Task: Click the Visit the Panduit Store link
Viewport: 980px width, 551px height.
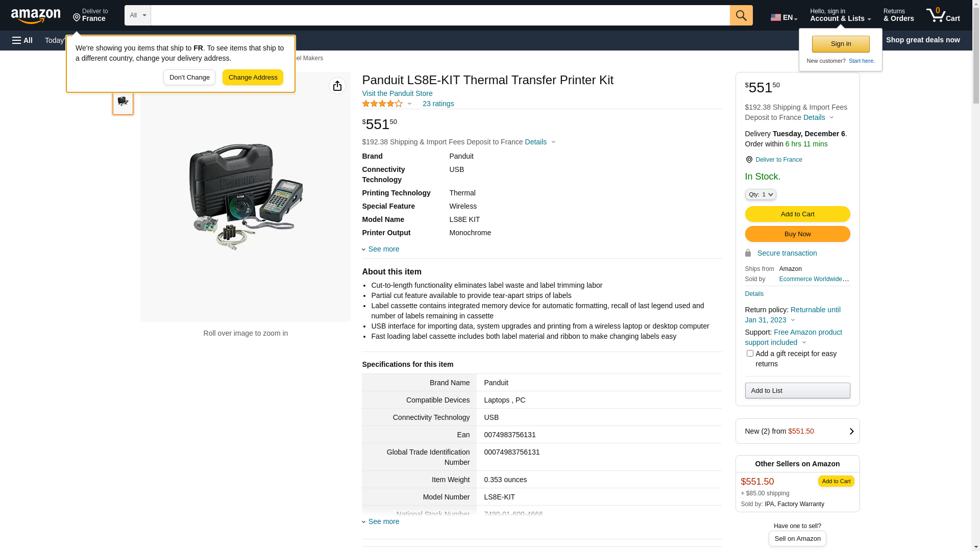Action: tap(397, 93)
